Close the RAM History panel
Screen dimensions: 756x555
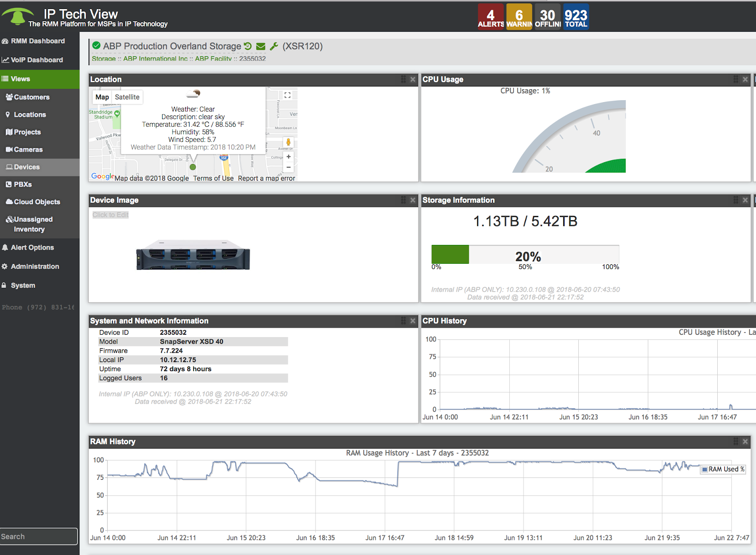[745, 441]
